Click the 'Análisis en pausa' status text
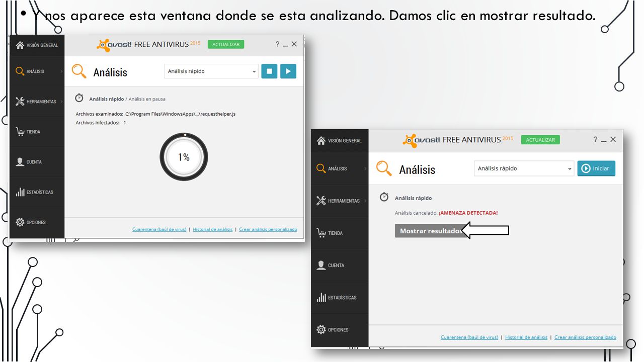 (147, 99)
